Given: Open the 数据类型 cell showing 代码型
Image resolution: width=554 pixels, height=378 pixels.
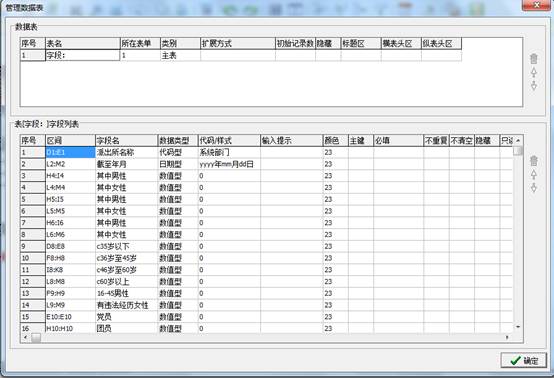Looking at the screenshot, I should (x=177, y=152).
